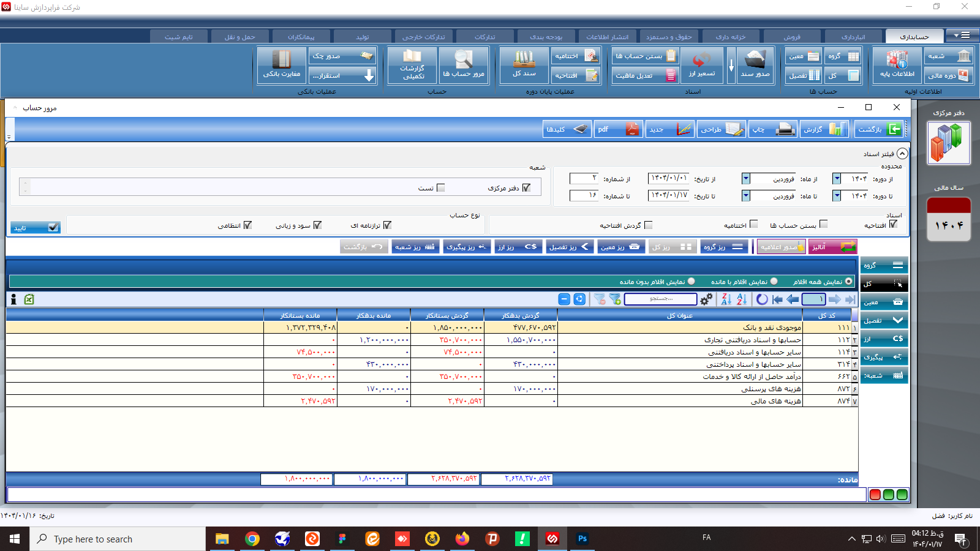The width and height of the screenshot is (980, 551).
Task: Collapse the فیلتر اسناد panel chevron
Action: click(901, 153)
